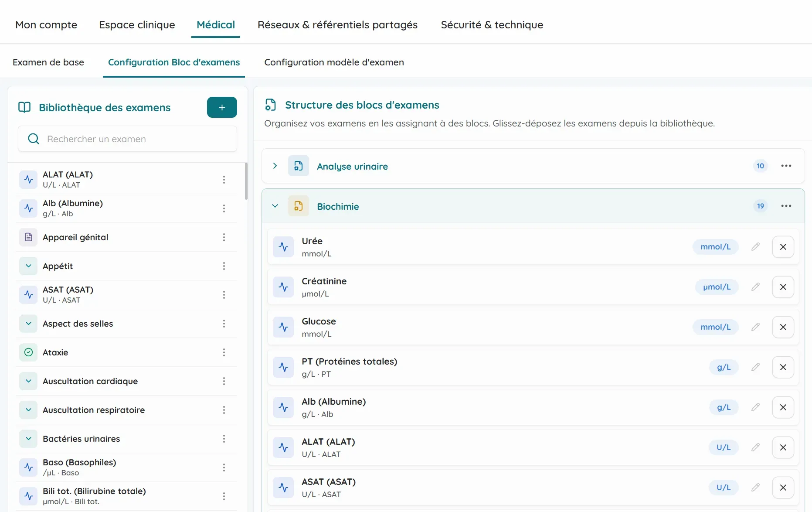
Task: Open Réseaux & référentiels partagés tab
Action: (x=338, y=25)
